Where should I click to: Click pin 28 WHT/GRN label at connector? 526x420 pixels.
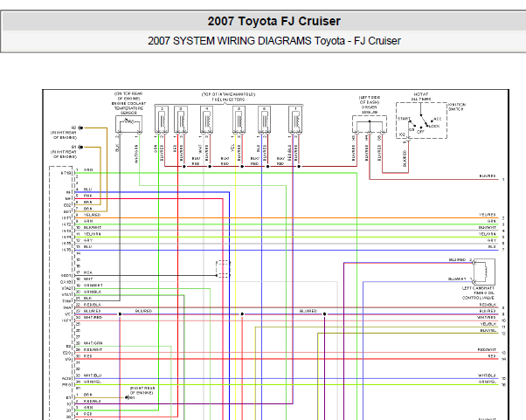point(93,343)
